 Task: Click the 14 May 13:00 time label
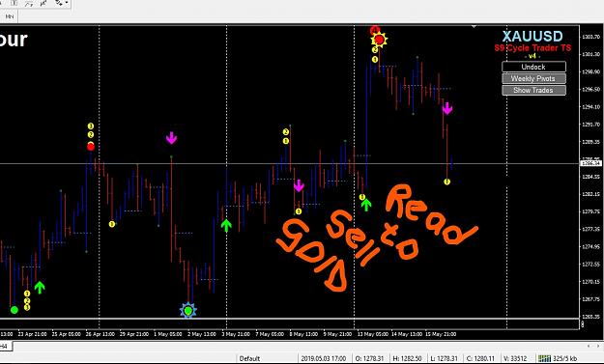pyautogui.click(x=407, y=334)
